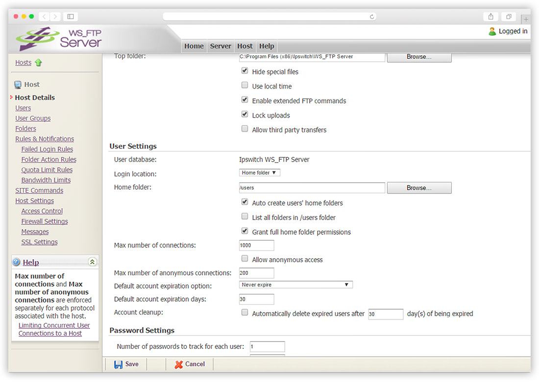Image resolution: width=539 pixels, height=392 pixels.
Task: Collapse the Help panel chevron
Action: click(x=92, y=262)
